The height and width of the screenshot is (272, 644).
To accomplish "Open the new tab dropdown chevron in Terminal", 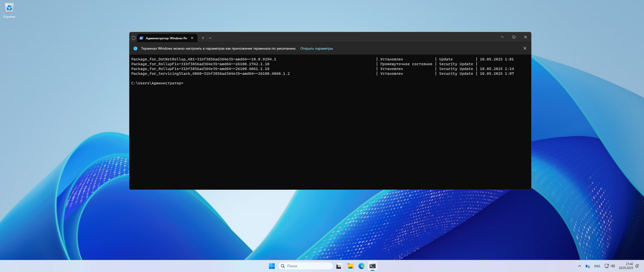I will coord(210,38).
